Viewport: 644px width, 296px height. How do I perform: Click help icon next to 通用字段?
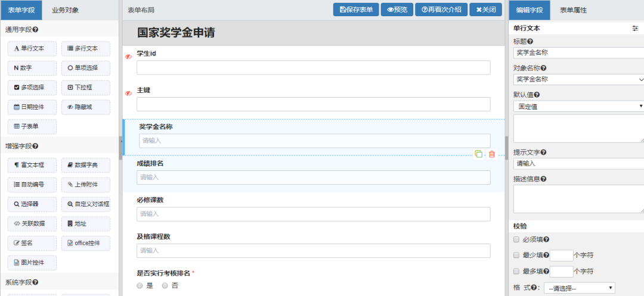pos(36,30)
